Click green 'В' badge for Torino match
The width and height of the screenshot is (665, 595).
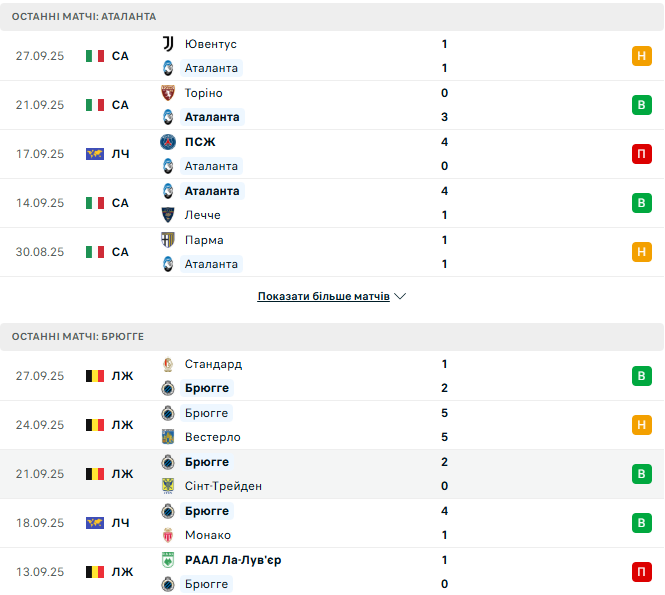(x=642, y=105)
